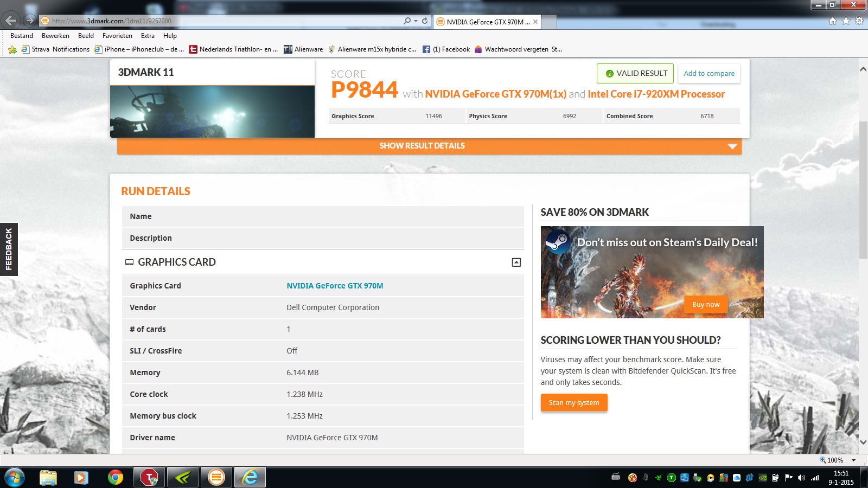Screen dimensions: 868x488
Task: Open the Favorieten menu
Action: [117, 35]
